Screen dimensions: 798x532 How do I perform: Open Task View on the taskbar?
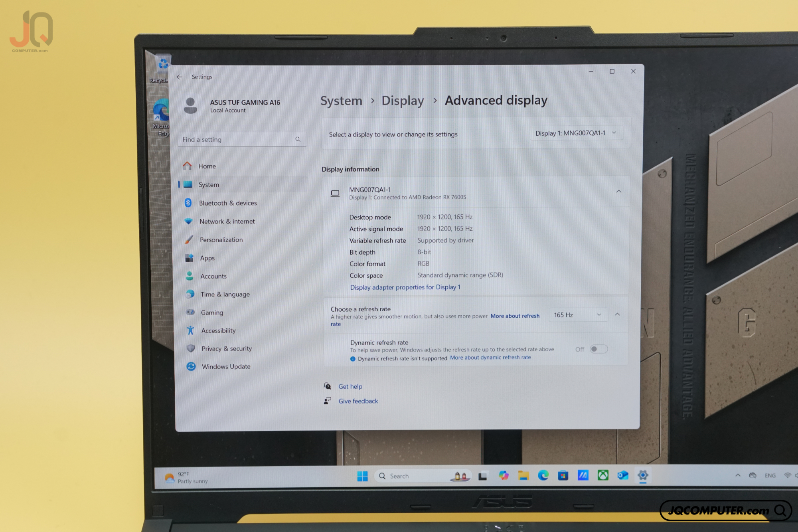point(483,476)
